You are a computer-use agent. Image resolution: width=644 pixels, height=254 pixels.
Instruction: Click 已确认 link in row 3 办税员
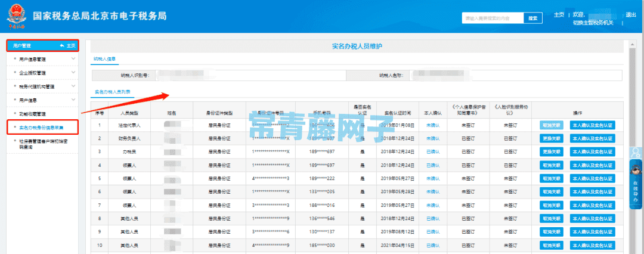[x=433, y=152]
